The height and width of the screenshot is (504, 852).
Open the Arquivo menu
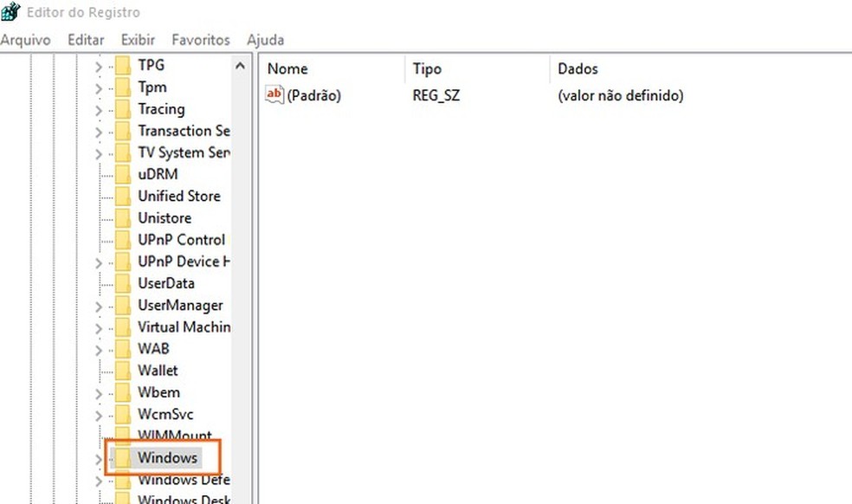tap(25, 40)
